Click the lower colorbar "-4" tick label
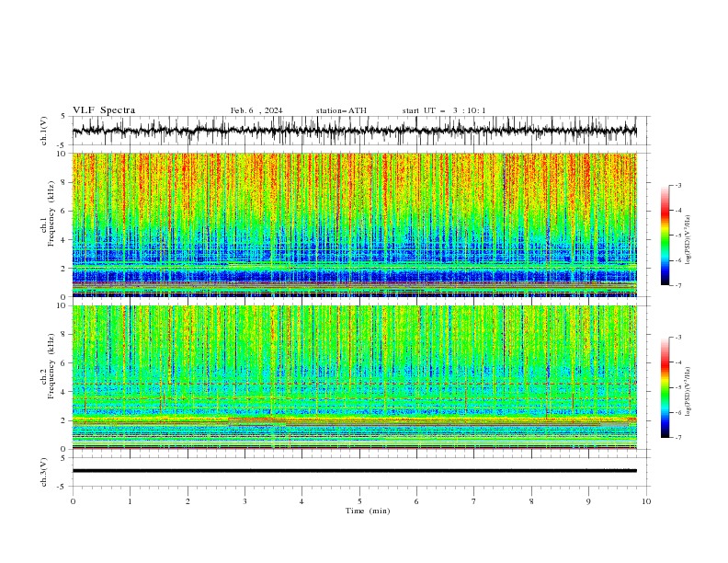The height and width of the screenshot is (563, 728). point(678,362)
